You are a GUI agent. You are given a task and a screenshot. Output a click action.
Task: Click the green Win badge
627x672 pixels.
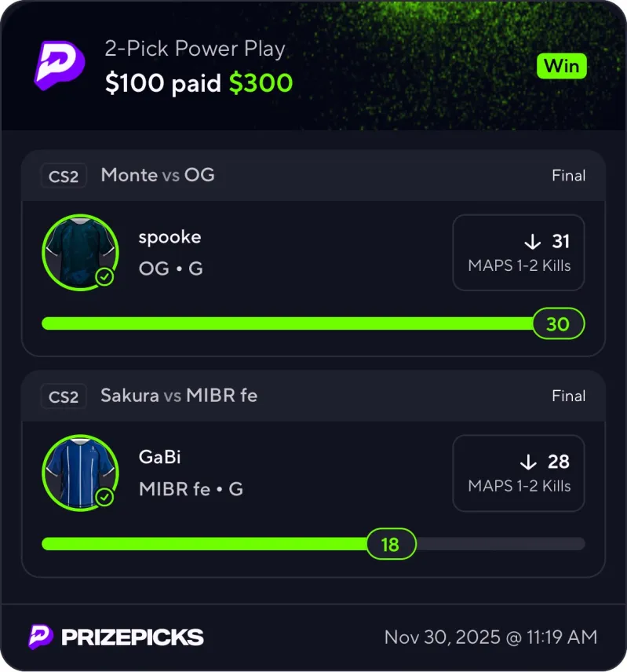562,66
